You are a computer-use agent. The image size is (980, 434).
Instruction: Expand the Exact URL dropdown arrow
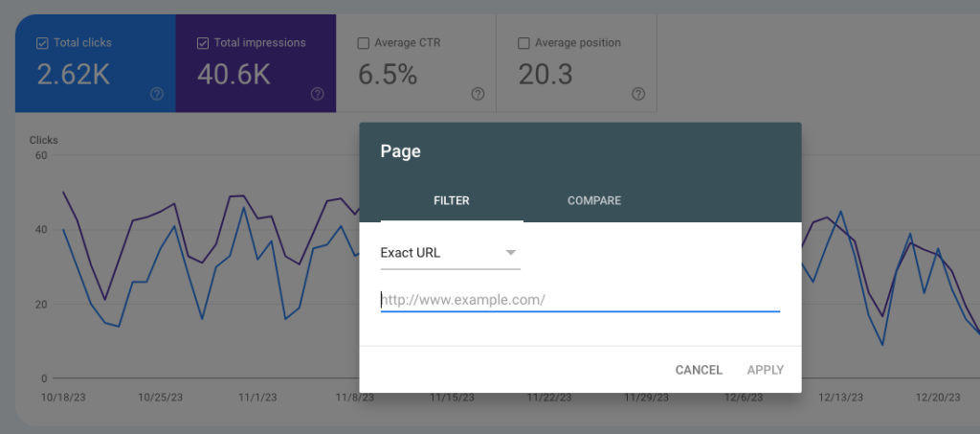(511, 253)
